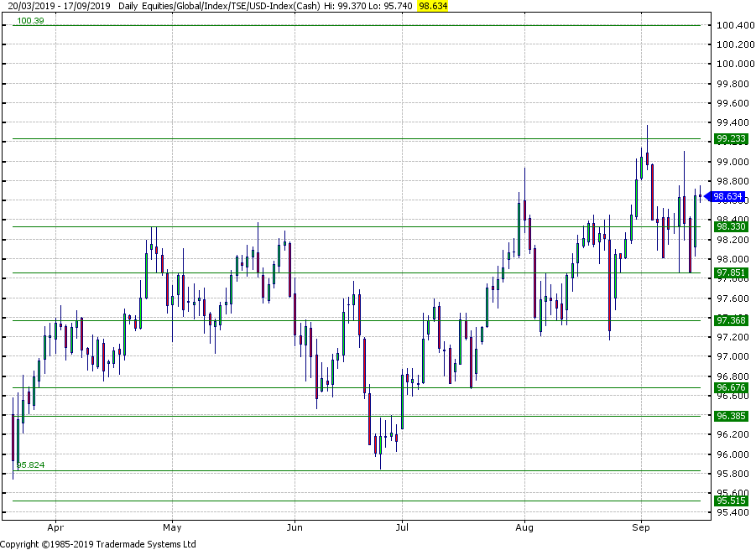Click the 96.800 price axis label

pos(733,376)
